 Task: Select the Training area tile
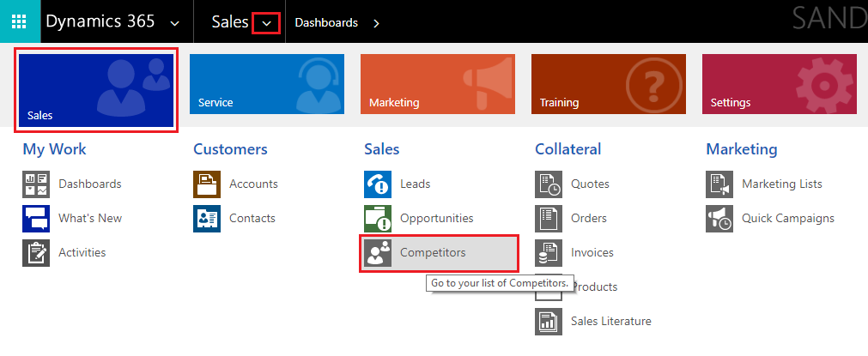tap(609, 84)
